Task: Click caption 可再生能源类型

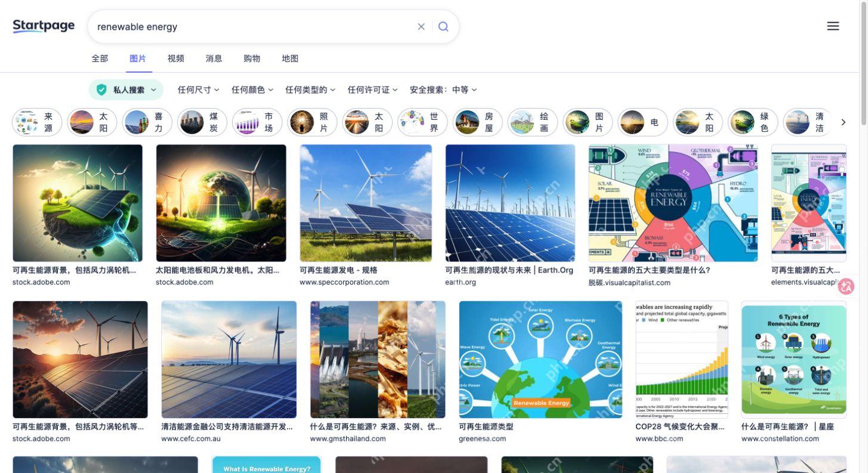Action: [486, 426]
